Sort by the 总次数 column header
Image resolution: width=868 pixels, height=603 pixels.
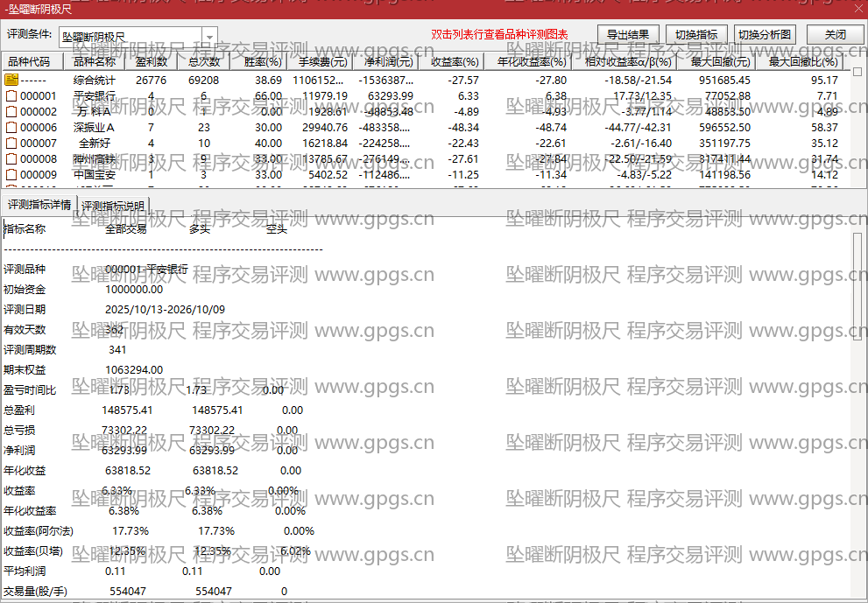coord(204,61)
